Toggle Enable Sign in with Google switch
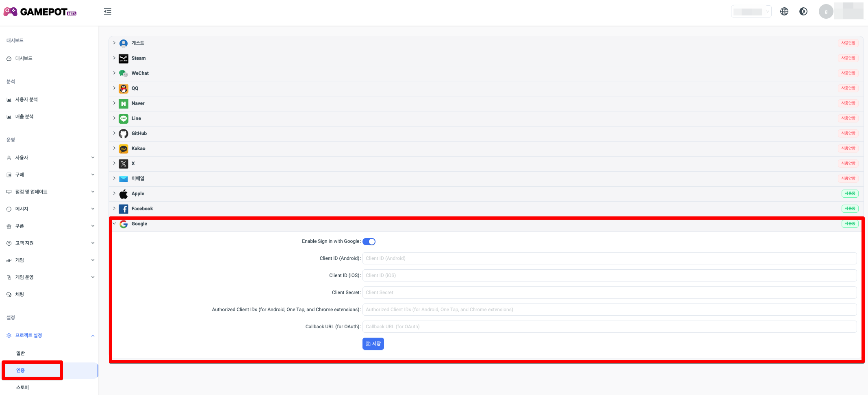The image size is (868, 395). (x=369, y=242)
